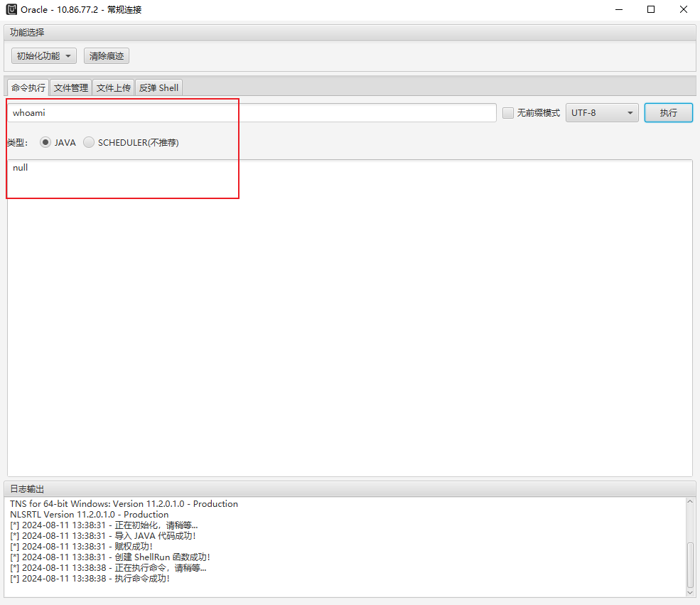
Task: Click the log scrollbar up arrow
Action: coord(690,501)
